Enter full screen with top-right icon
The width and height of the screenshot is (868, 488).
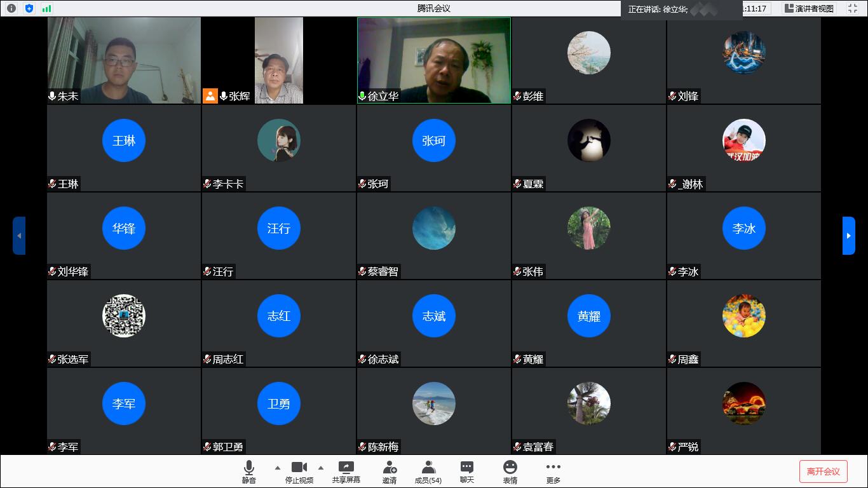pos(853,9)
